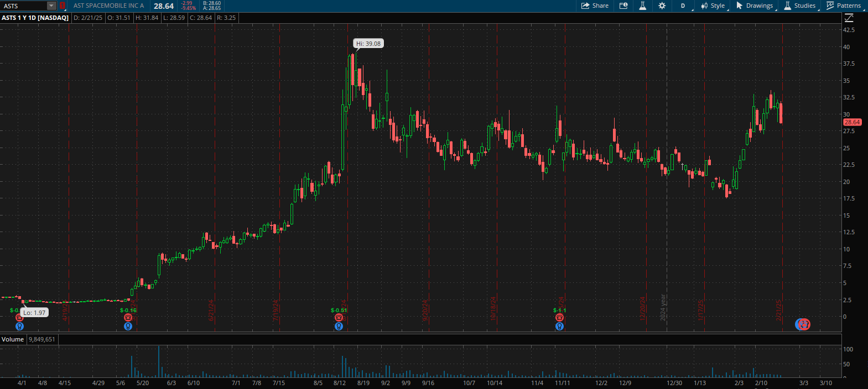Viewport: 868px width, 389px height.
Task: Click the blue lightbulb icon under $-1.1
Action: point(559,327)
